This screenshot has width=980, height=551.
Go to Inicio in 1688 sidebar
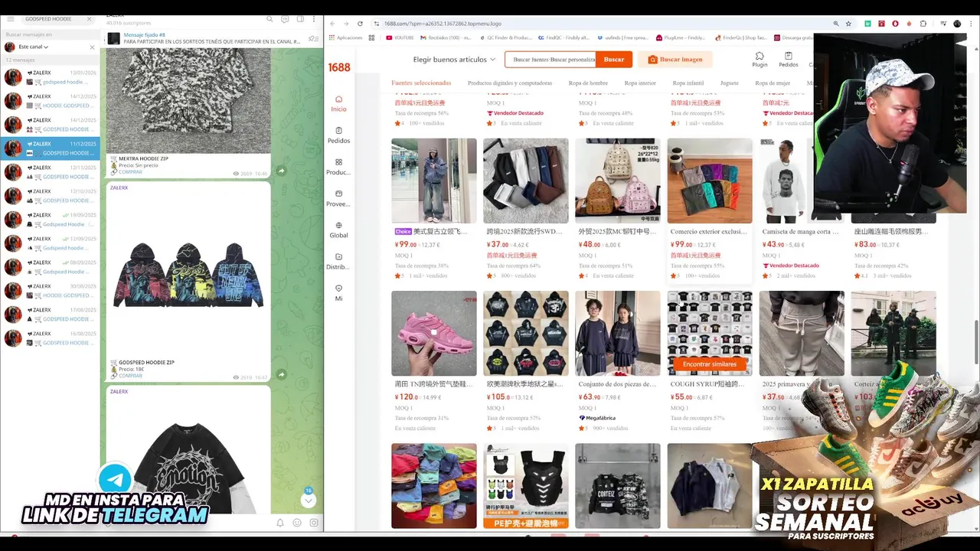coord(338,104)
